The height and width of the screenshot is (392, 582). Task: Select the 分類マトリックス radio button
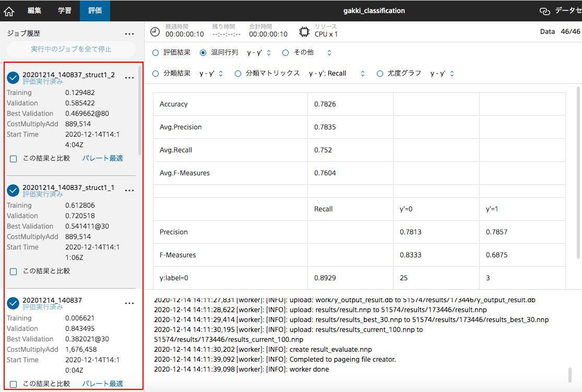pyautogui.click(x=238, y=74)
